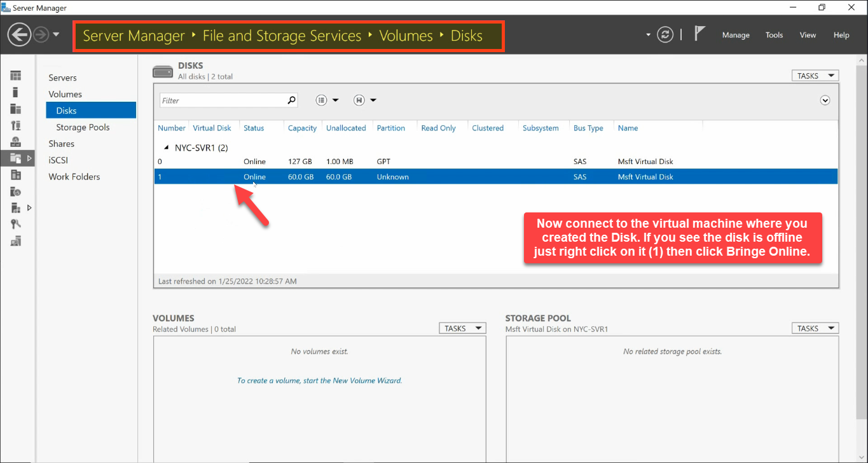Open the TASKS dropdown in the Volumes panel
This screenshot has width=868, height=463.
[462, 328]
